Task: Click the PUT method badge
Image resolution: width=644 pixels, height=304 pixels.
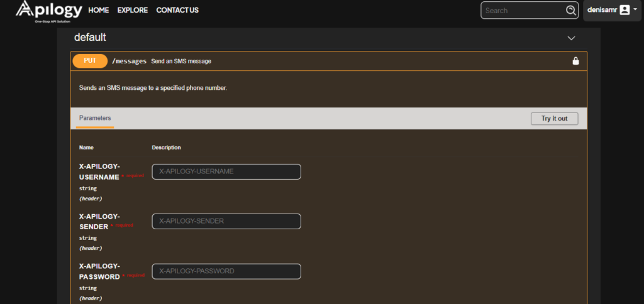Action: [x=90, y=61]
